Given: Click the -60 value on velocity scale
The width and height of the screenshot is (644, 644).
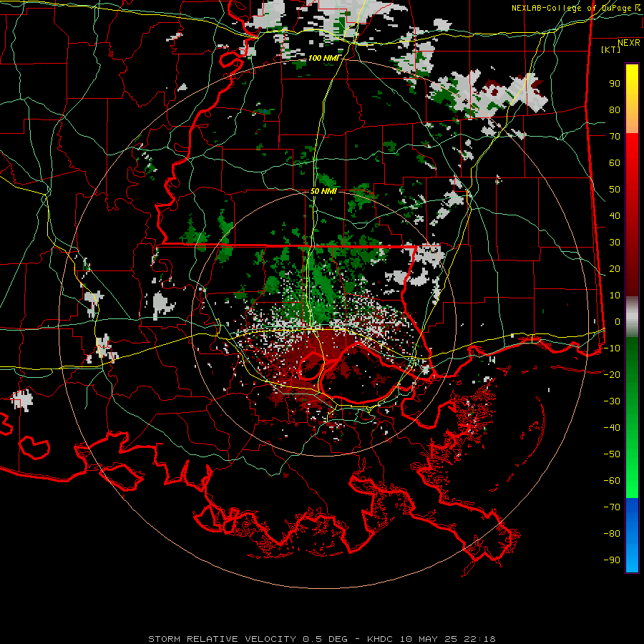Looking at the screenshot, I should coord(612,481).
